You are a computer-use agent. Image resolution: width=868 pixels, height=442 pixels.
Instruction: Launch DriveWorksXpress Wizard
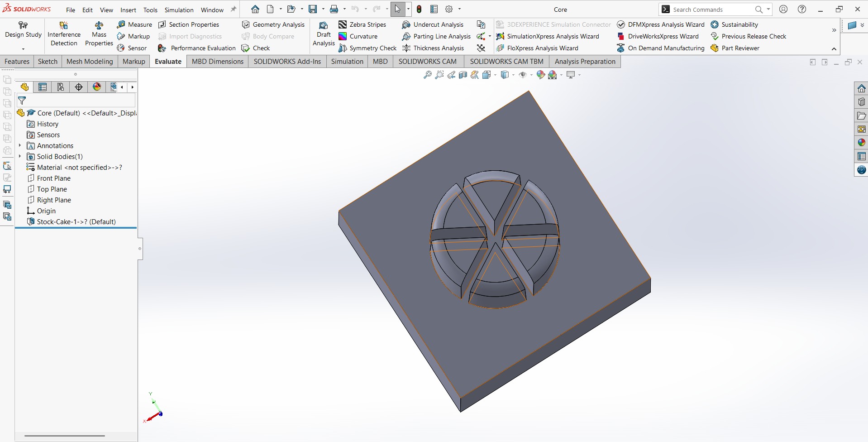pyautogui.click(x=658, y=36)
